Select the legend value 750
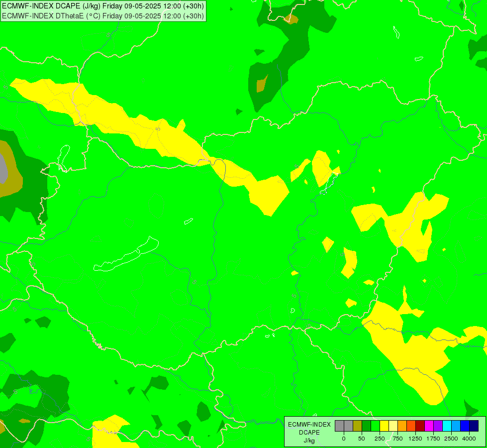The width and height of the screenshot is (487, 448). [397, 439]
